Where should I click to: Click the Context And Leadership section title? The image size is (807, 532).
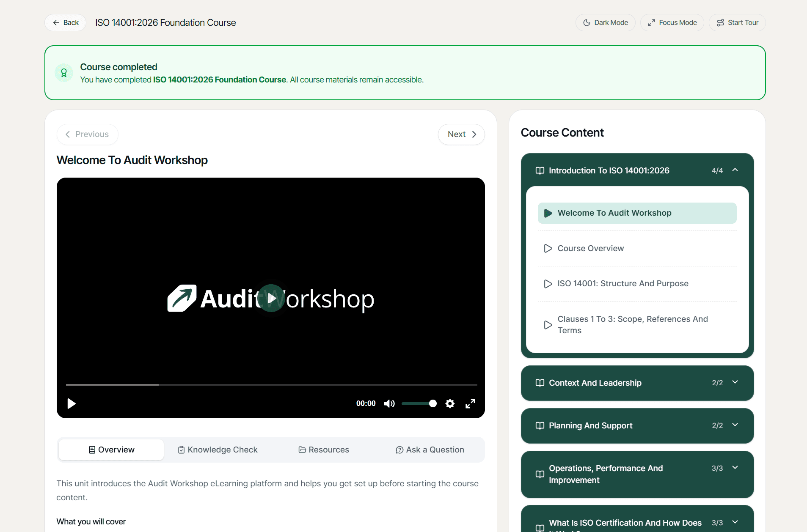pyautogui.click(x=595, y=383)
